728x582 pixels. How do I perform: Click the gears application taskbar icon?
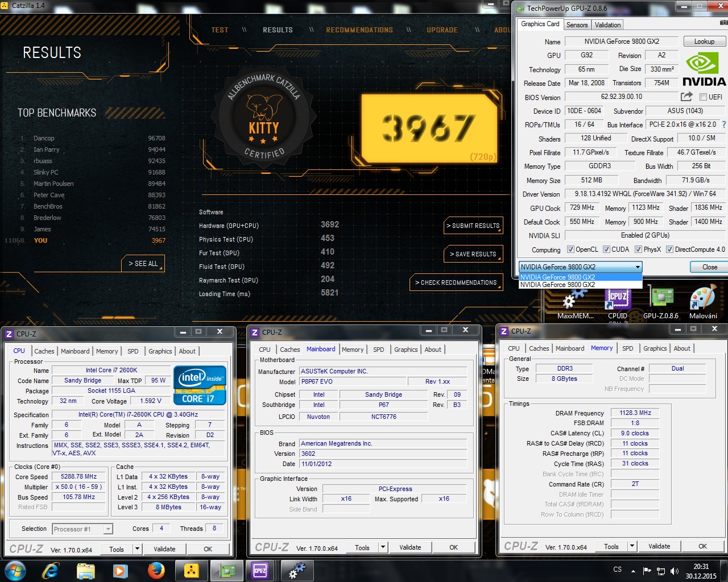296,570
